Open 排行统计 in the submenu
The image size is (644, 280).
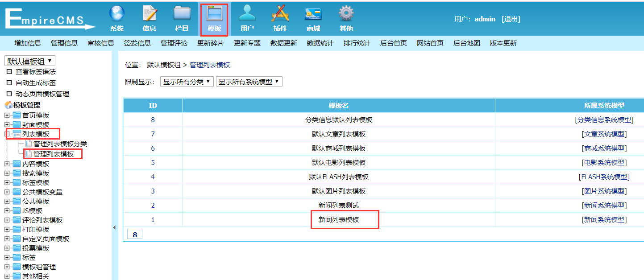tap(357, 43)
